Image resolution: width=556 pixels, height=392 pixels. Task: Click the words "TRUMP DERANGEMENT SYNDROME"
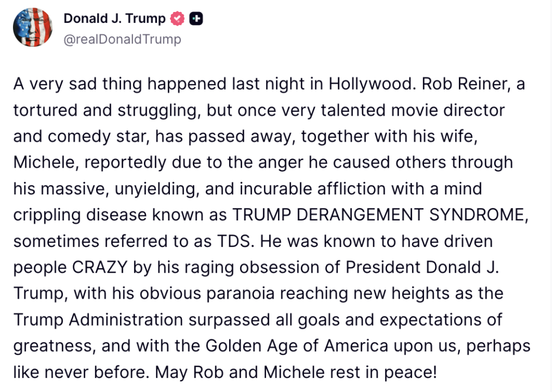click(380, 214)
